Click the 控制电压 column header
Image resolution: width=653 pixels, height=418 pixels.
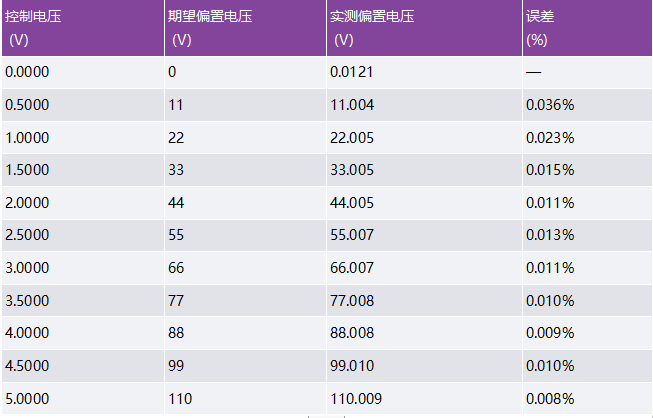(34, 17)
